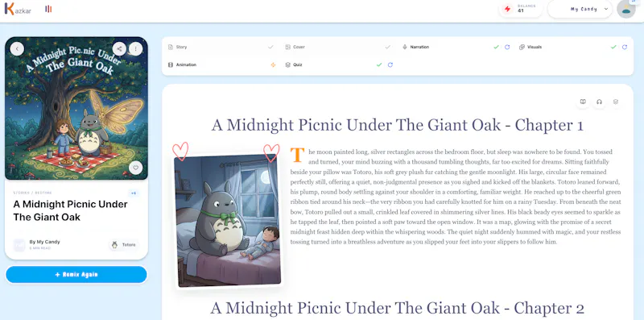Regenerate visuals with its refresh icon
Image resolution: width=644 pixels, height=320 pixels.
(625, 47)
